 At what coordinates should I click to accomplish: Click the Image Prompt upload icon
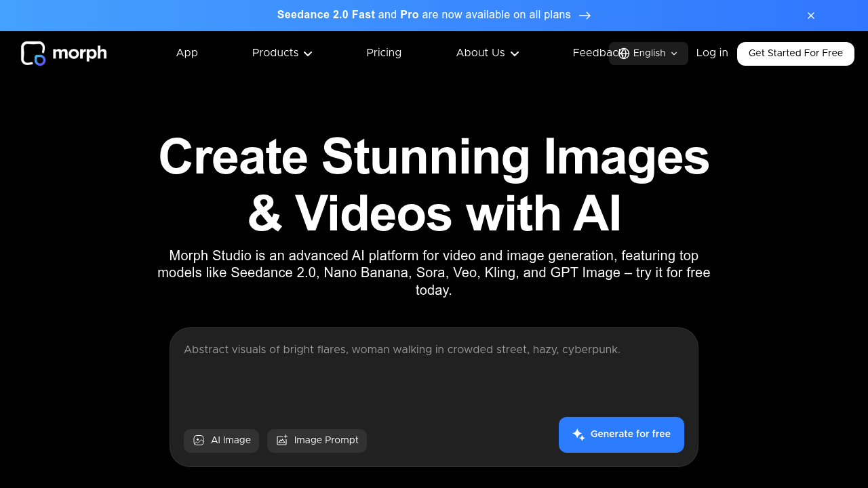282,441
